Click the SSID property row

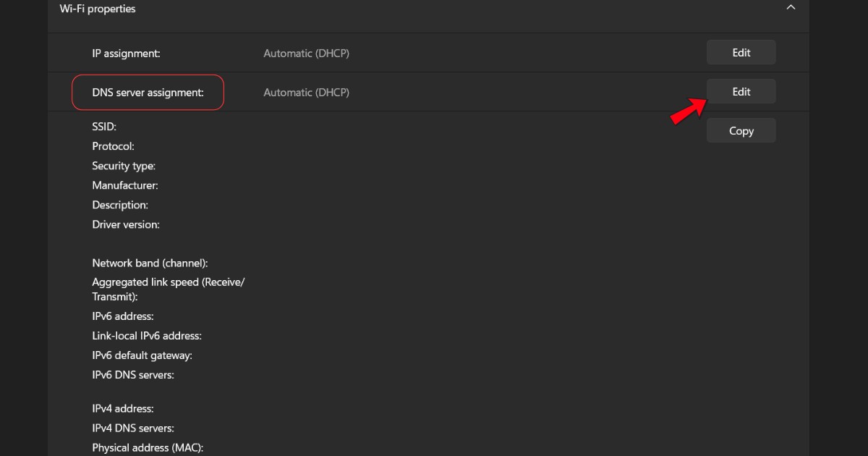(103, 126)
